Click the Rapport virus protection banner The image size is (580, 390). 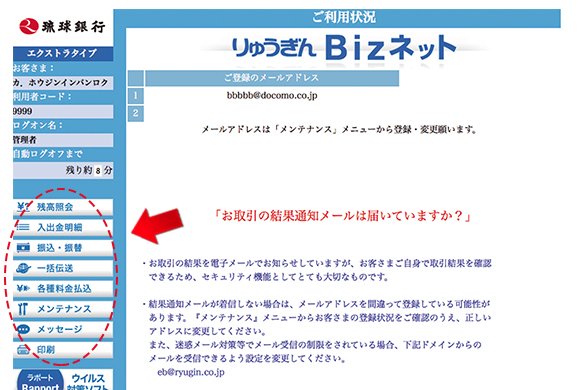[64, 380]
